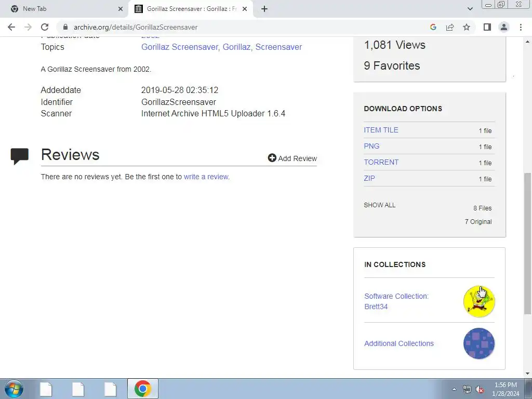Bookmark this page with the star icon
This screenshot has height=399, width=532.
pos(467,27)
